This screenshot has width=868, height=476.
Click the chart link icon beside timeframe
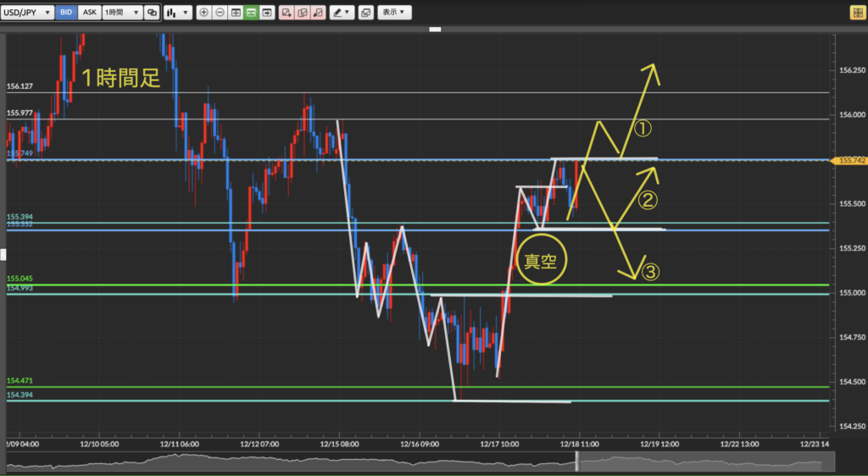tap(152, 13)
